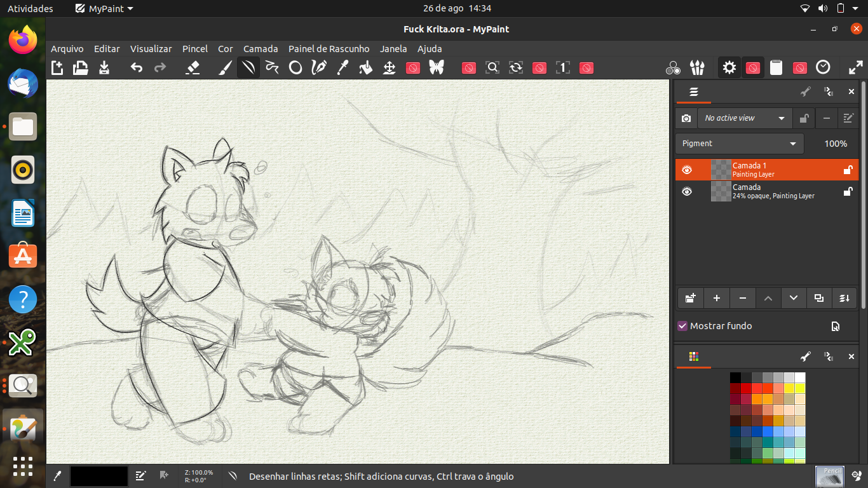
Task: Expand the No active view dropdown
Action: [745, 118]
